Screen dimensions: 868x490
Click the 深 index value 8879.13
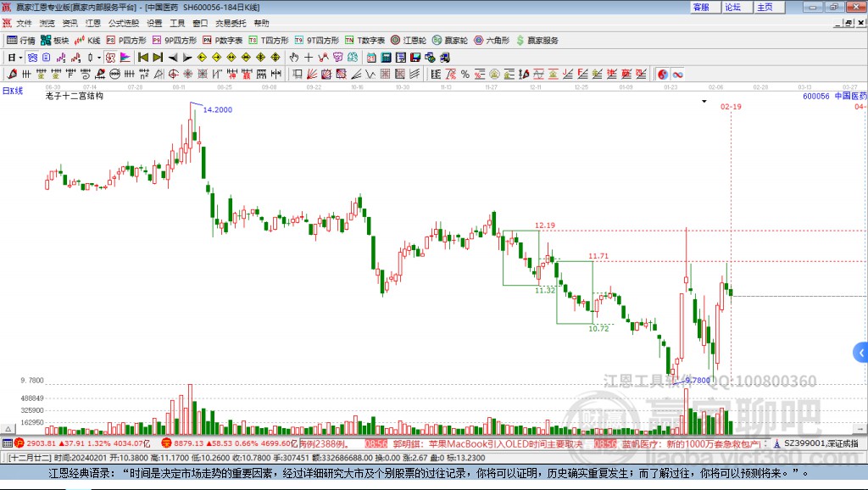tap(189, 443)
